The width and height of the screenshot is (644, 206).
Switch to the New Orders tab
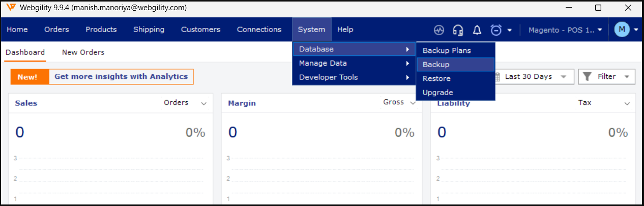[x=83, y=52]
